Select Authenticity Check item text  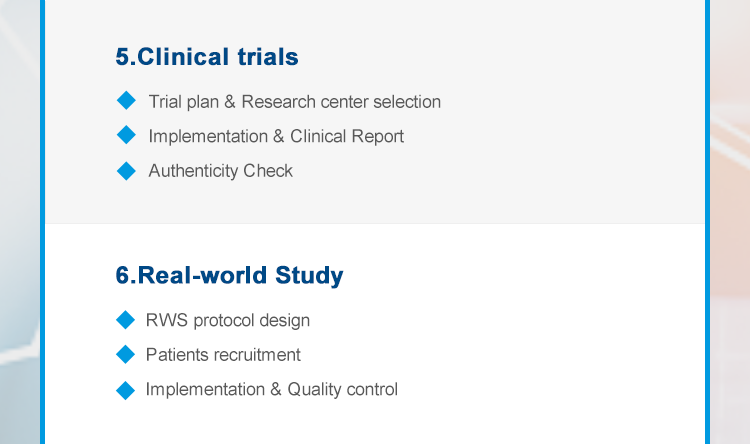(x=221, y=171)
